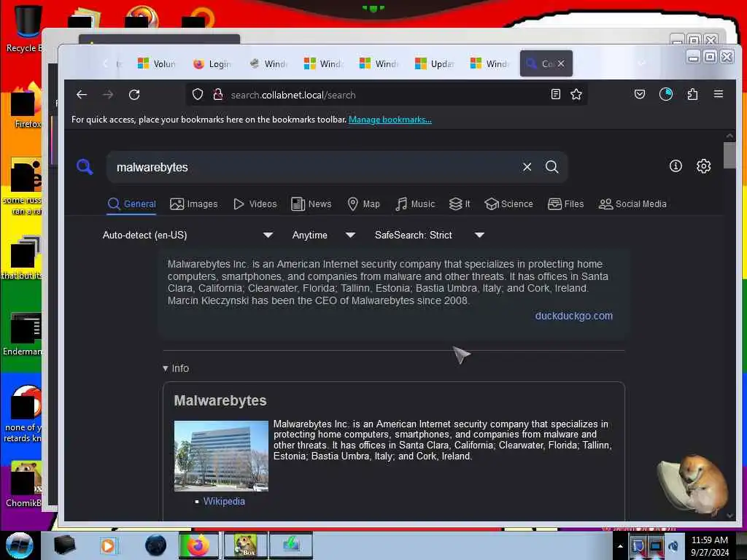Switch to the Images search tab
Screen dimensions: 747x560
pos(194,204)
